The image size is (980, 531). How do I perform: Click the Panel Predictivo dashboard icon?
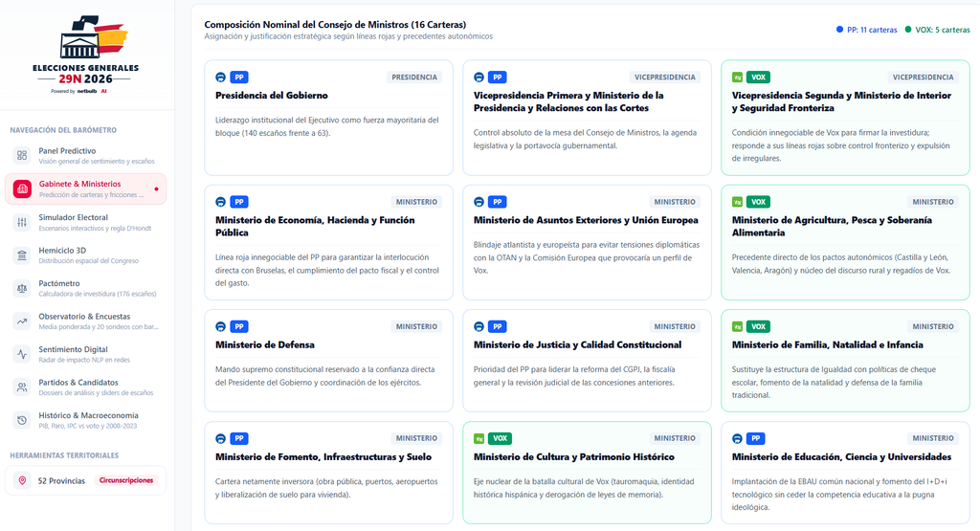[x=22, y=155]
